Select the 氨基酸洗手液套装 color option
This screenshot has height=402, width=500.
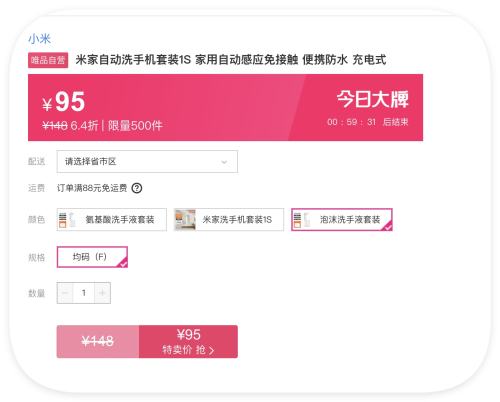112,220
